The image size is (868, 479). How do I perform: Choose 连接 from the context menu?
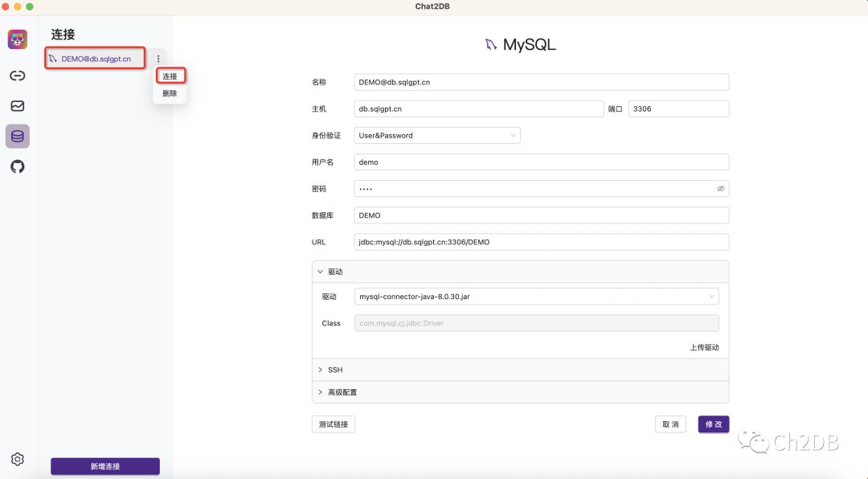(170, 76)
